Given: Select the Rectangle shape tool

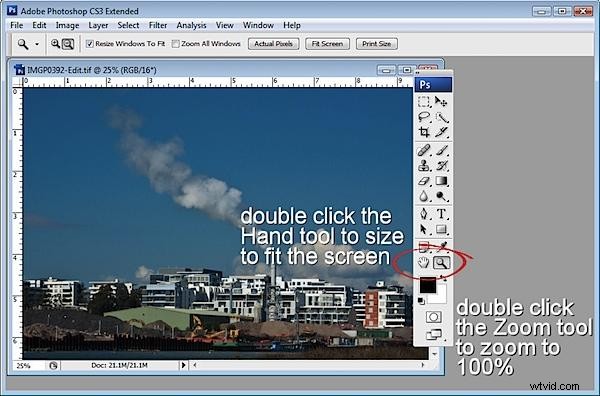Looking at the screenshot, I should point(441,230).
